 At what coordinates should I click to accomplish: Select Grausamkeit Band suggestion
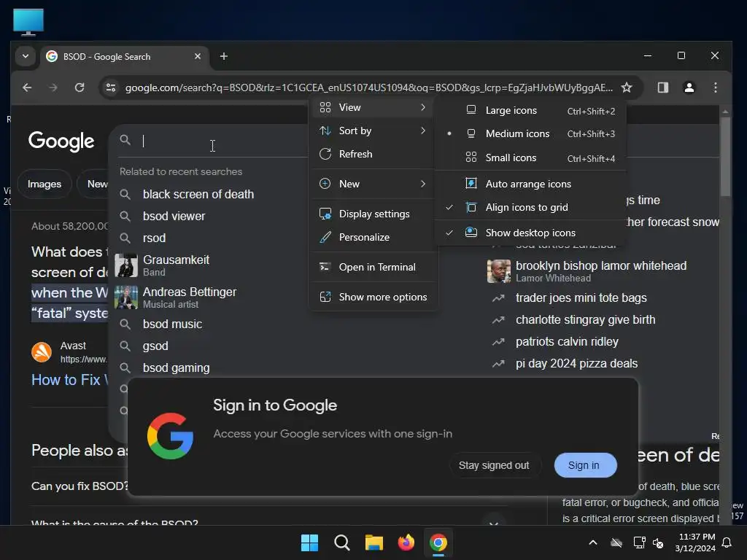tap(177, 265)
